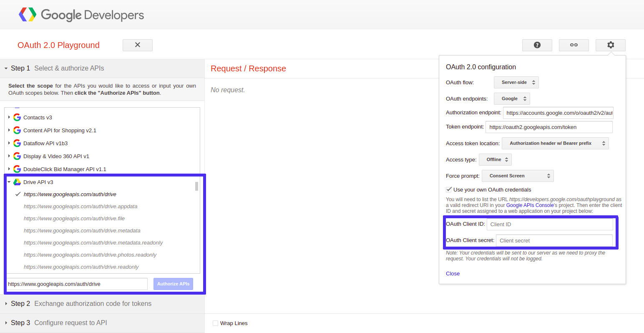Open the help question mark icon
The width and height of the screenshot is (644, 333).
click(x=537, y=45)
